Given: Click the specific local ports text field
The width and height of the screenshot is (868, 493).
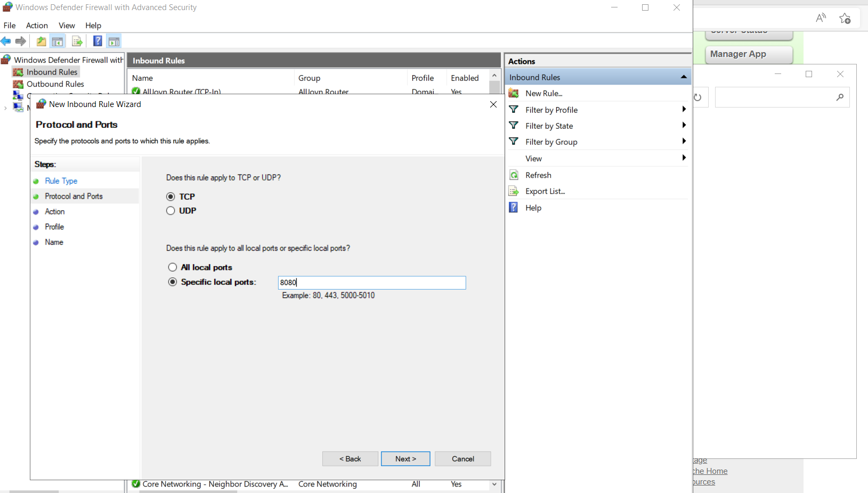Looking at the screenshot, I should pos(372,283).
